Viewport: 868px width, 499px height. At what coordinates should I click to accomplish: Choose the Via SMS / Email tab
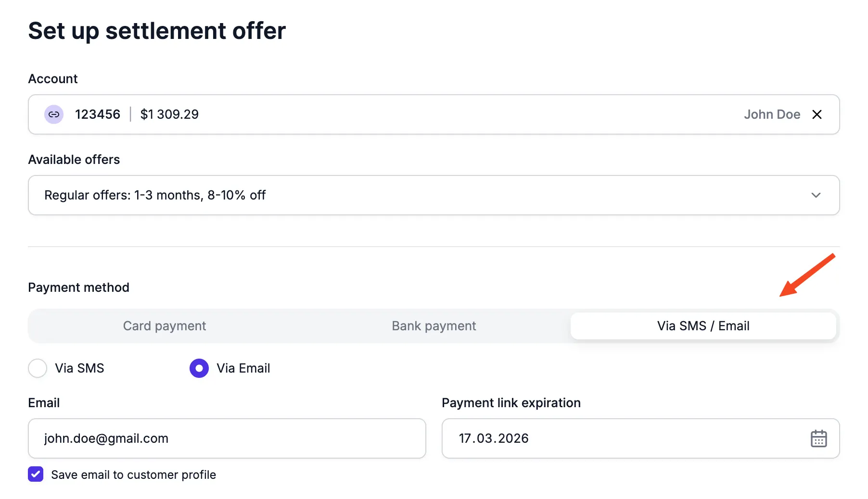pyautogui.click(x=702, y=326)
